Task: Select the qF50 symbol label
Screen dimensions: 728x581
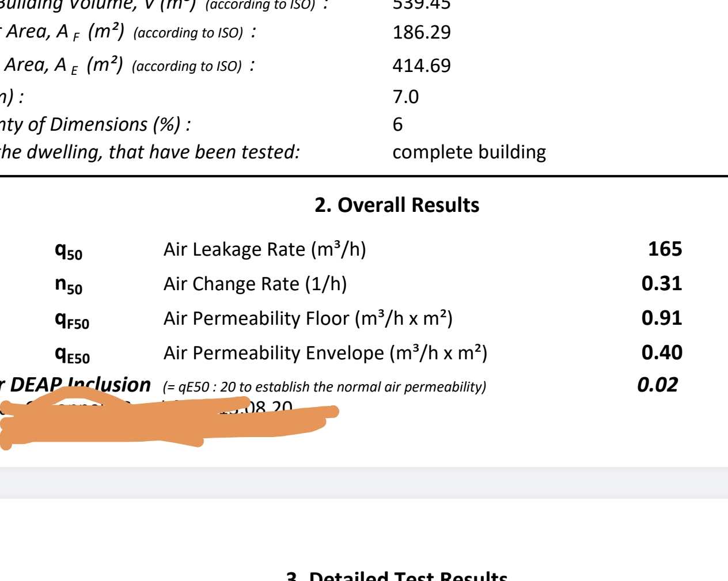Action: (72, 320)
